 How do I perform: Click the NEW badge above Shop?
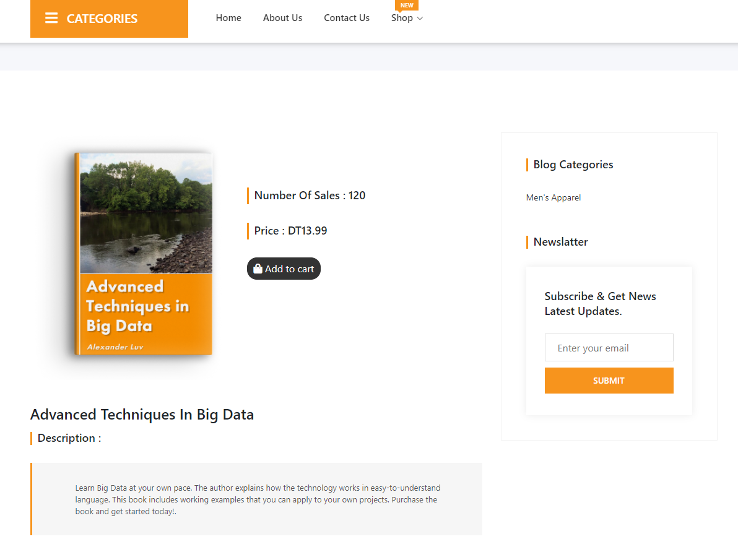point(407,5)
